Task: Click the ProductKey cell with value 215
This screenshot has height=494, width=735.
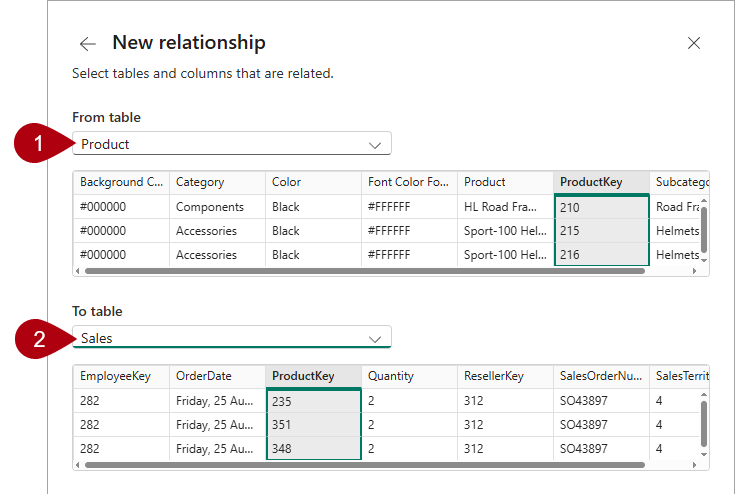Action: [x=601, y=231]
